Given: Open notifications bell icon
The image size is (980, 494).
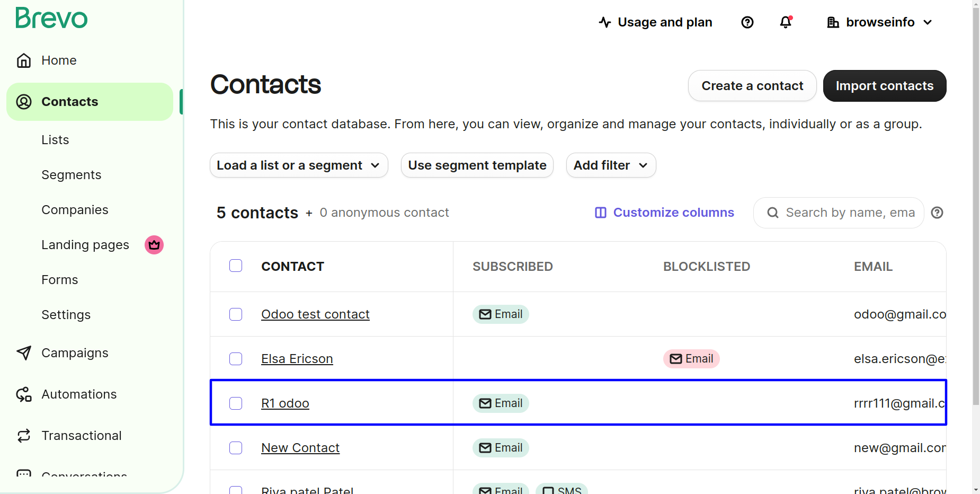Looking at the screenshot, I should point(786,22).
